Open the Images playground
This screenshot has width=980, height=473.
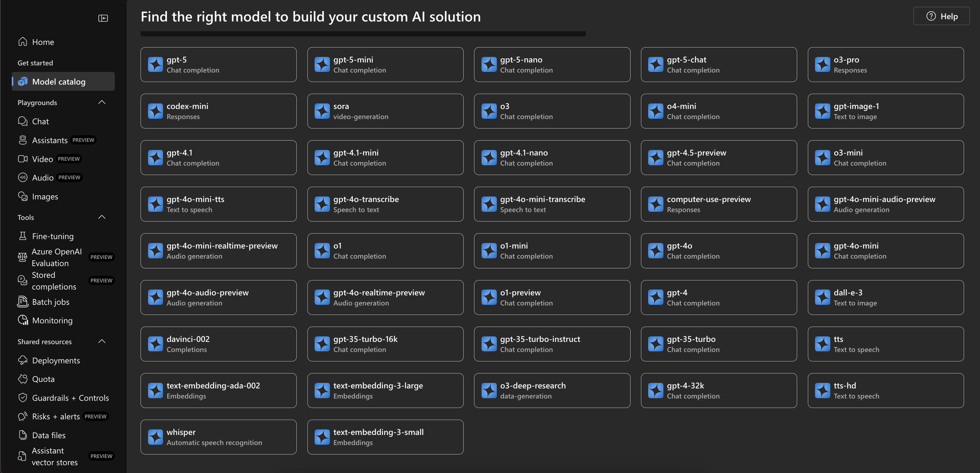pos(45,196)
